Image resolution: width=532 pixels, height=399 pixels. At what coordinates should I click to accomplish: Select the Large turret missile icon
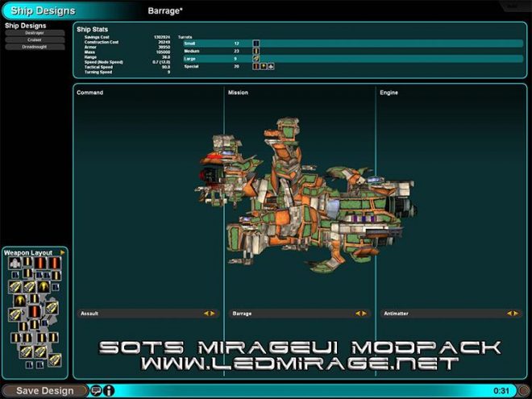click(x=256, y=59)
